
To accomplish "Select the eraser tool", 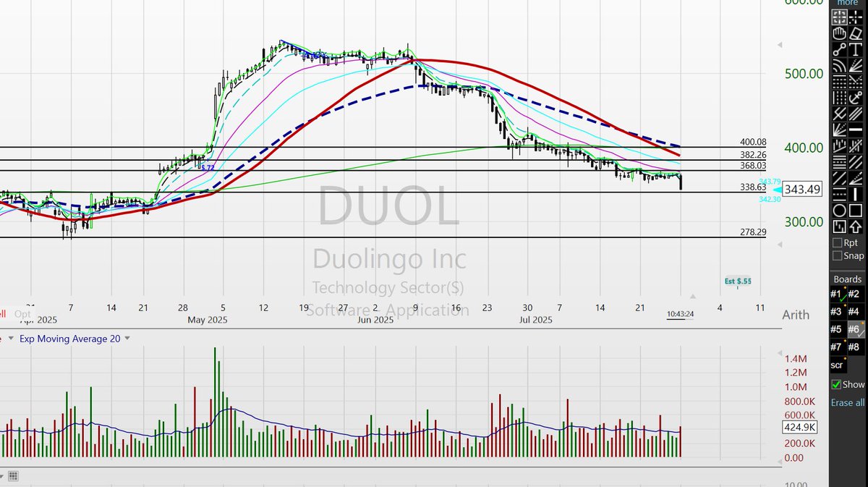I will tap(856, 33).
